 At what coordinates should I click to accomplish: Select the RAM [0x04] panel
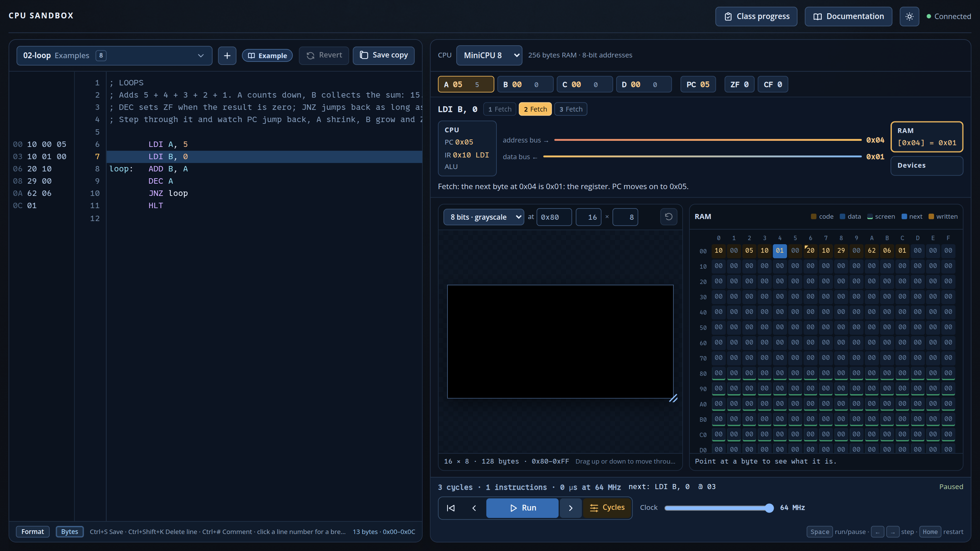click(x=927, y=137)
